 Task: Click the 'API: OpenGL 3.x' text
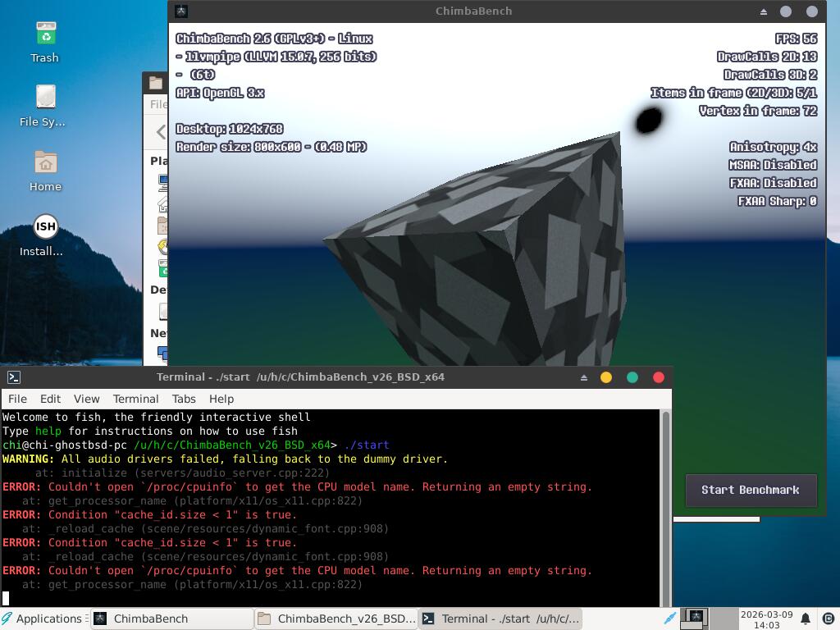pos(220,93)
